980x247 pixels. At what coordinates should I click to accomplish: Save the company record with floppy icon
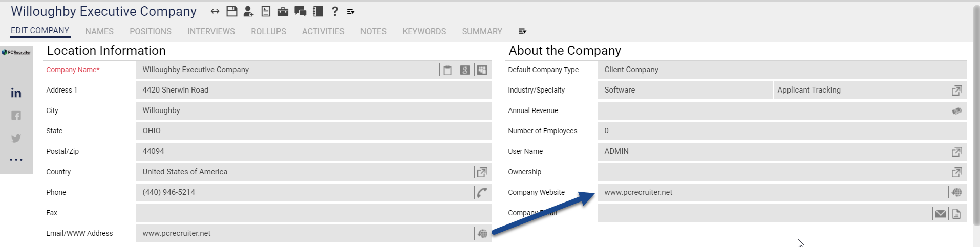(x=232, y=11)
